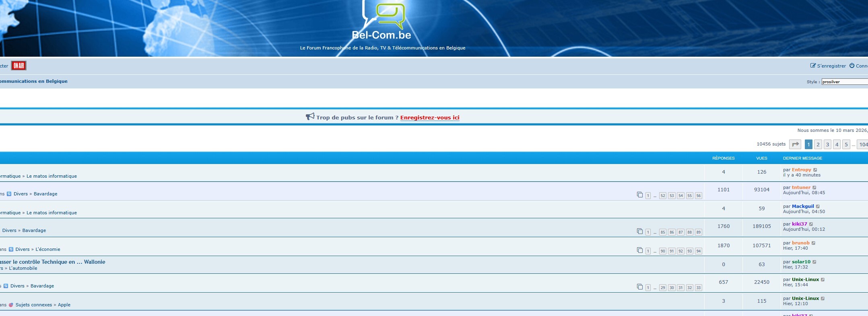
Task: Click the RÉPONSES column header
Action: click(724, 158)
